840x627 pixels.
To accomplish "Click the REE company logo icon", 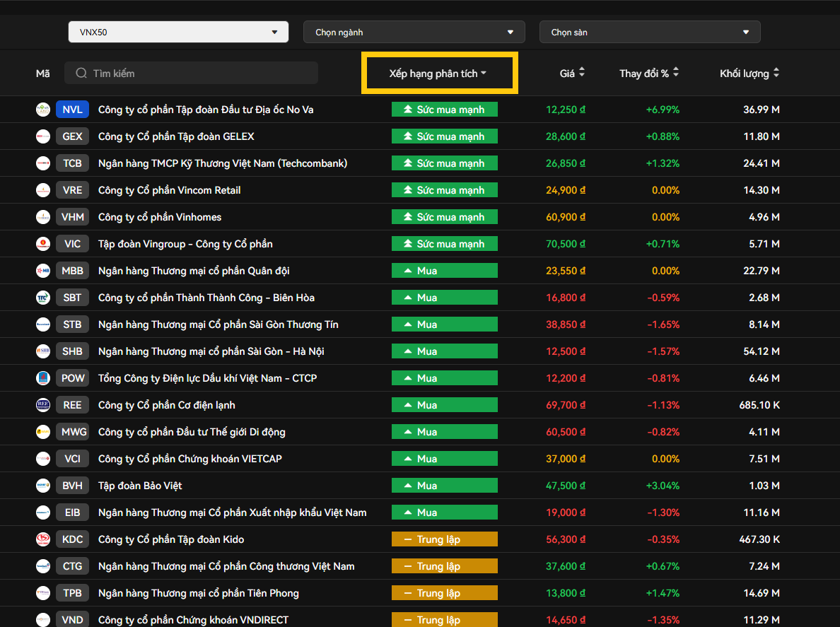I will point(43,405).
